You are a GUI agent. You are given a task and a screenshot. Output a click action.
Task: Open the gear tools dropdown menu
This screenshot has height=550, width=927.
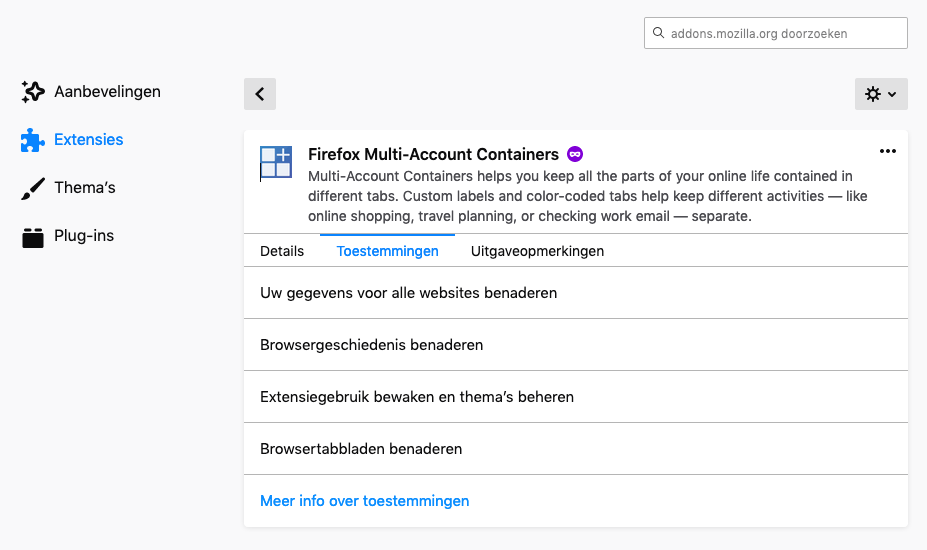(881, 94)
